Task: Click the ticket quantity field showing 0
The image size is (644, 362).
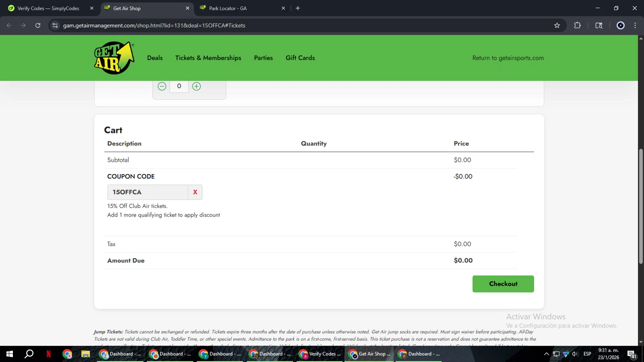Action: 179,86
